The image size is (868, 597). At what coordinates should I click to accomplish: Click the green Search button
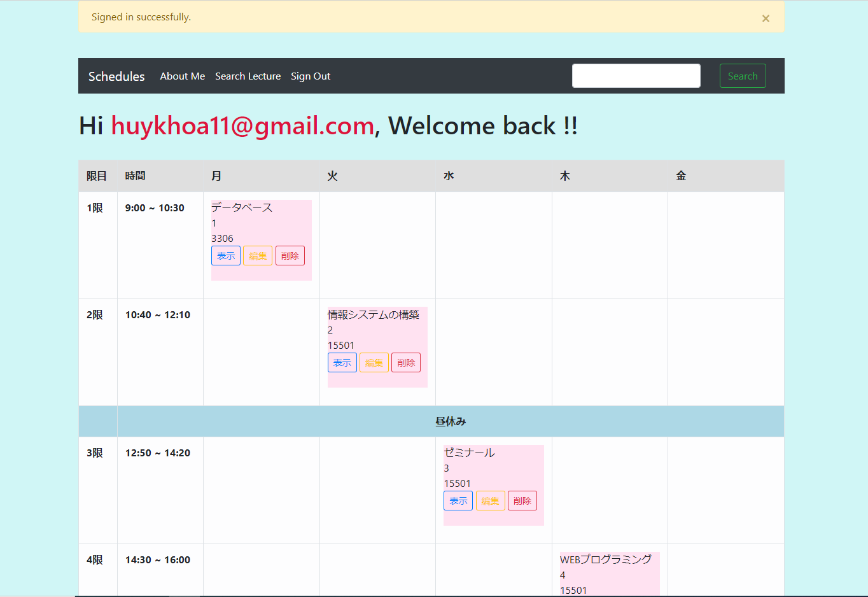click(x=743, y=76)
